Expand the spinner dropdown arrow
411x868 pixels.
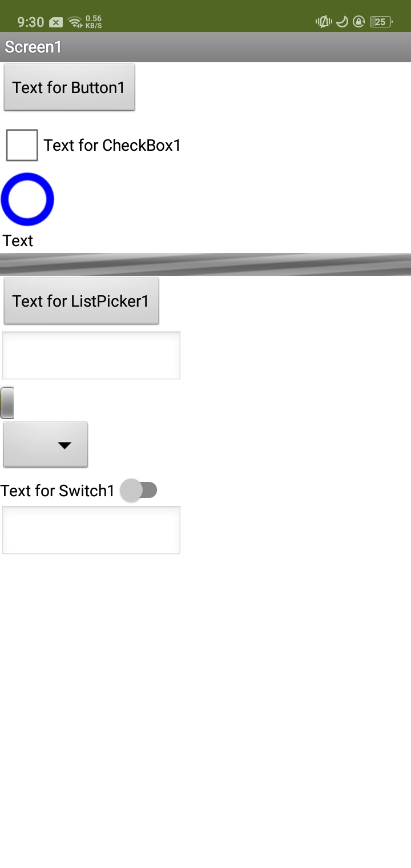(x=65, y=445)
